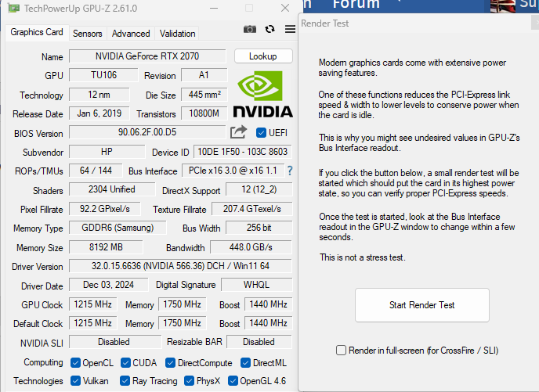This screenshot has height=392, width=539.
Task: Click the Bus Interface field PCIe x16 3.0
Action: coord(233,171)
